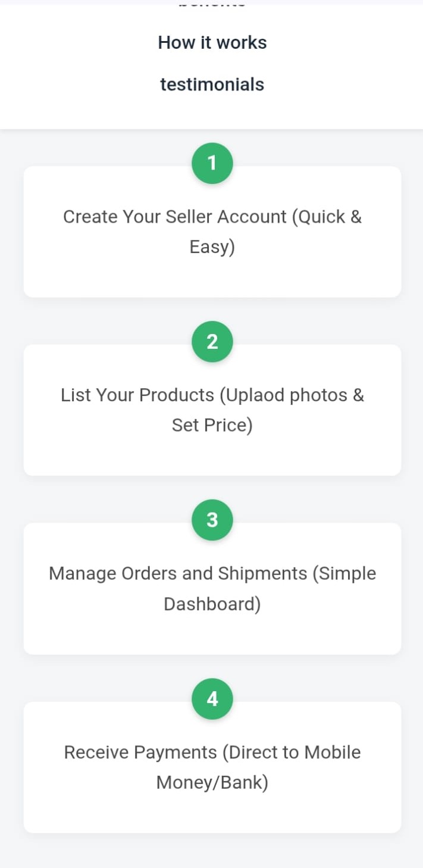Image resolution: width=423 pixels, height=868 pixels.
Task: Open the How it works menu item
Action: point(212,43)
